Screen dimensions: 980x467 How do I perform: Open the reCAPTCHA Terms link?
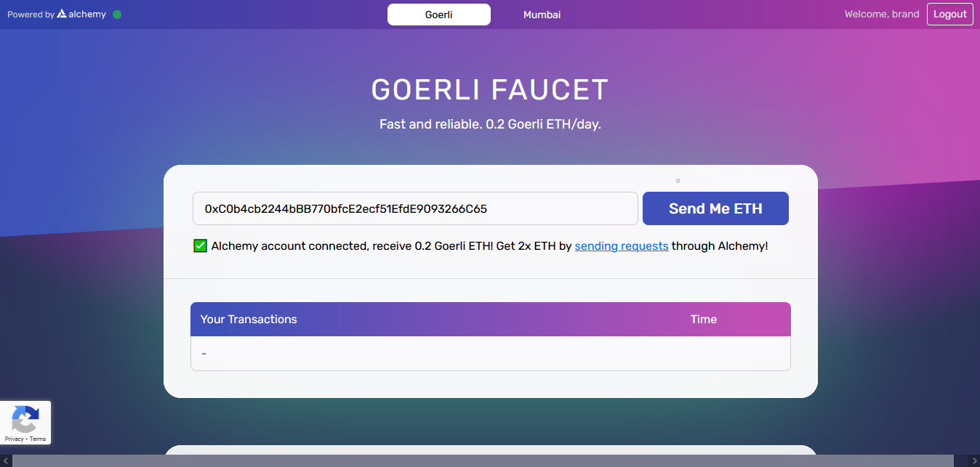coord(38,439)
